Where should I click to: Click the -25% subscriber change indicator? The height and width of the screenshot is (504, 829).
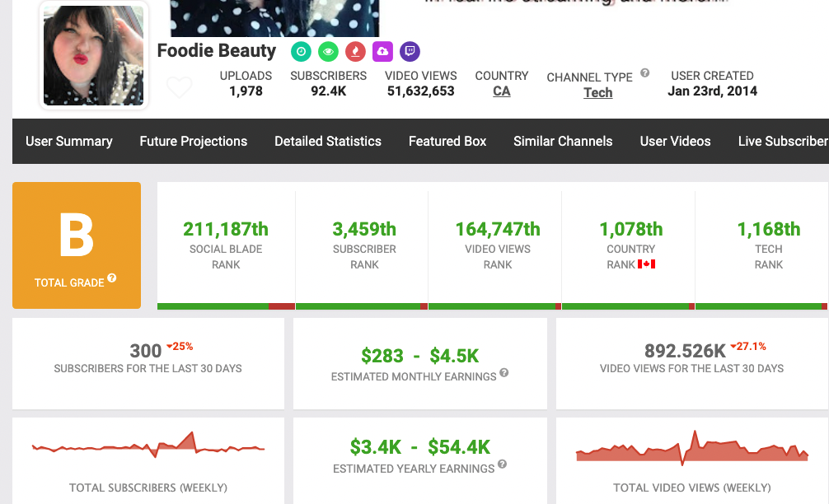click(180, 347)
